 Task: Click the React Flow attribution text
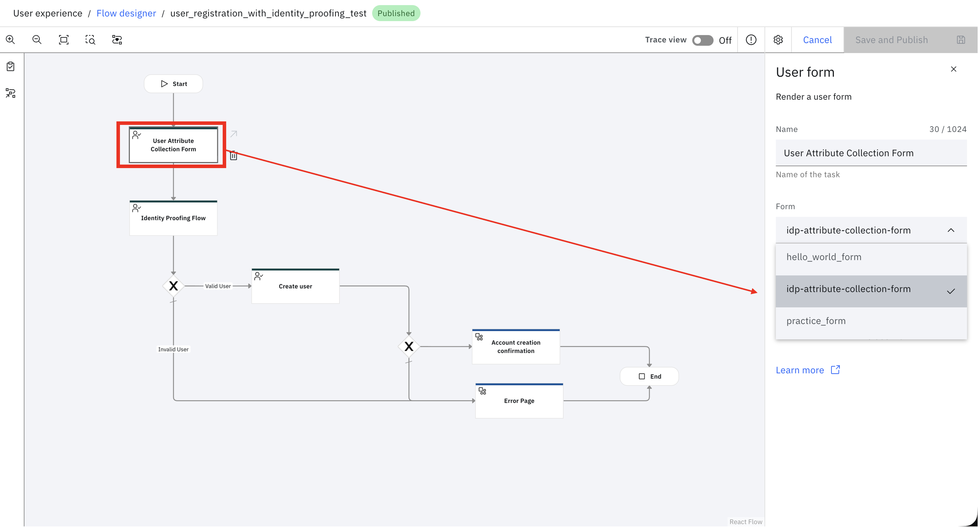[x=746, y=522]
